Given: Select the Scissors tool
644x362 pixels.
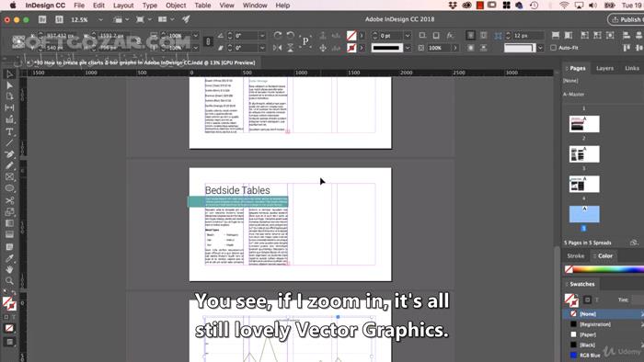Looking at the screenshot, I should click(x=9, y=200).
